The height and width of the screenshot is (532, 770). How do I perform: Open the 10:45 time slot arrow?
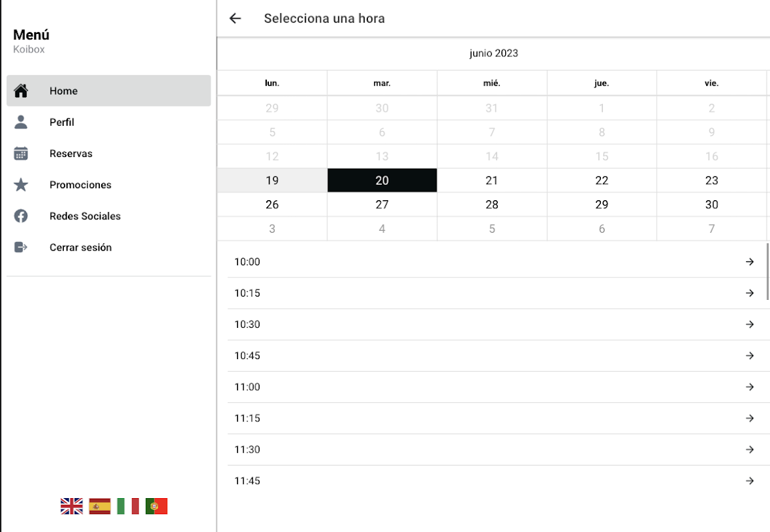[749, 355]
